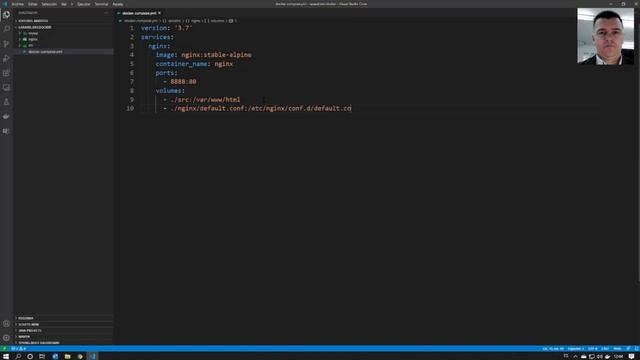Screen dimensions: 640x360
Task: Open the Search view in activity bar
Action: [x=6, y=29]
